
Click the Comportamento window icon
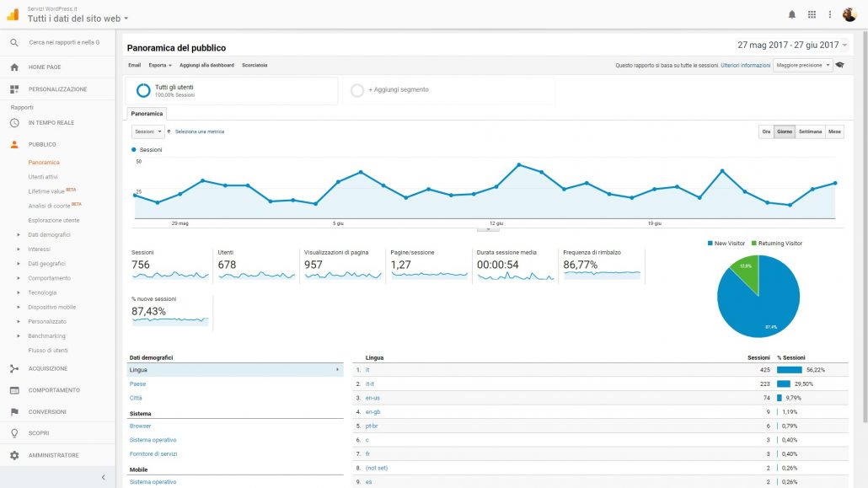[14, 390]
